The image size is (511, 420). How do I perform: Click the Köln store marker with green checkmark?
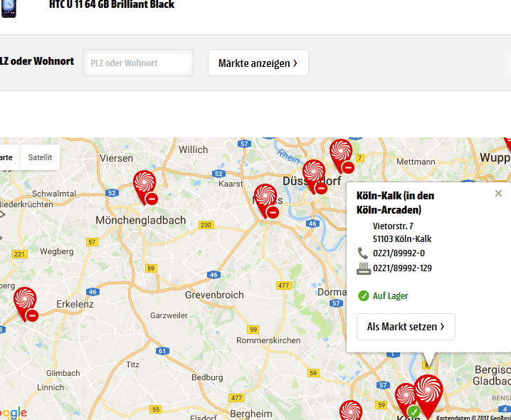point(406,400)
